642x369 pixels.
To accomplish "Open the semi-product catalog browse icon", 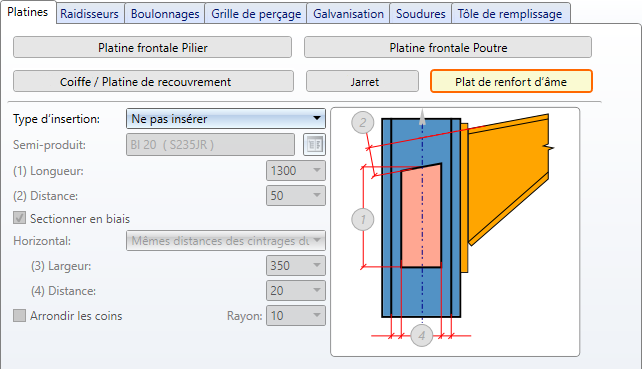I will [314, 145].
